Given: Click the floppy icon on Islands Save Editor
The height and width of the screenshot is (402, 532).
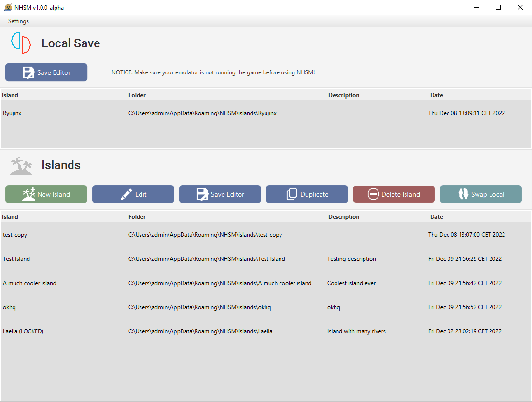Looking at the screenshot, I should click(x=202, y=194).
